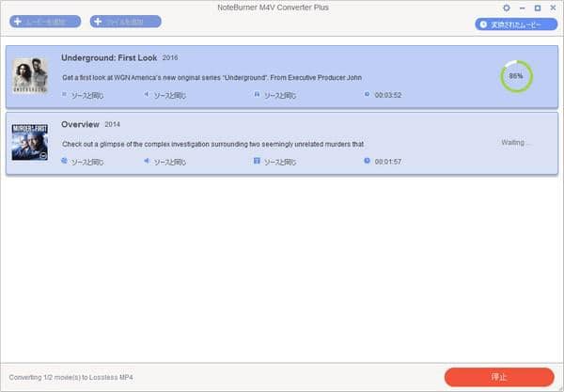Click the 86% circular progress indicator
The image size is (564, 392).
click(x=515, y=76)
